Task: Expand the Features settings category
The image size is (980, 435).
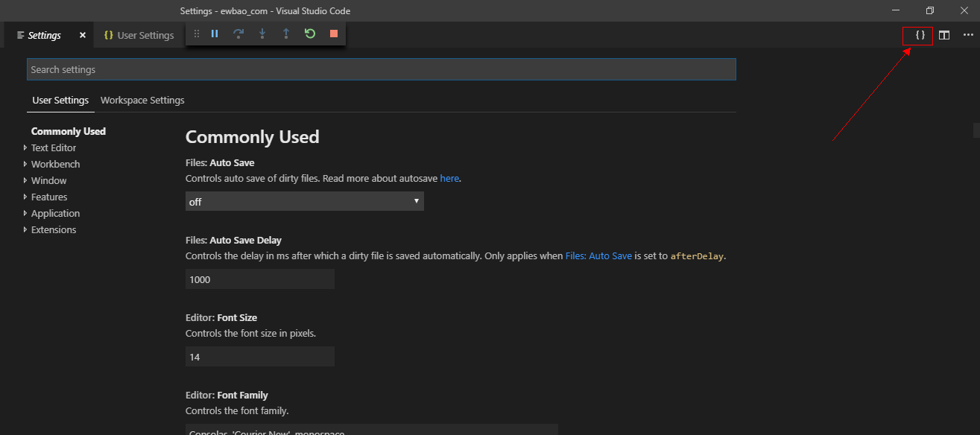Action: 49,197
